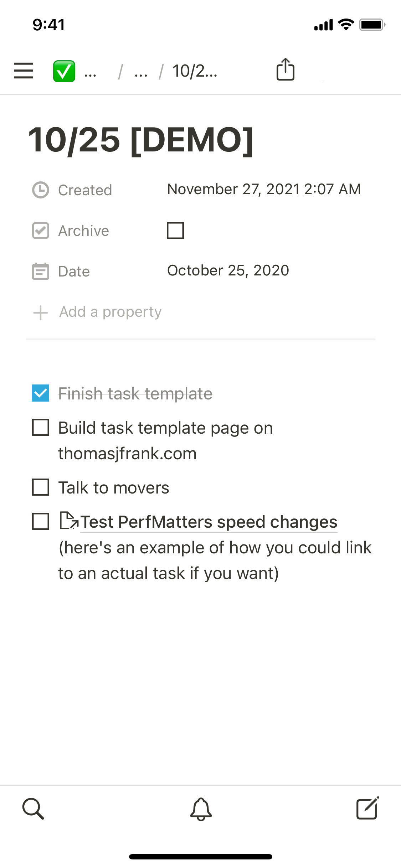The image size is (401, 868).
Task: Open Test PerfMatters speed changes link
Action: [x=209, y=522]
